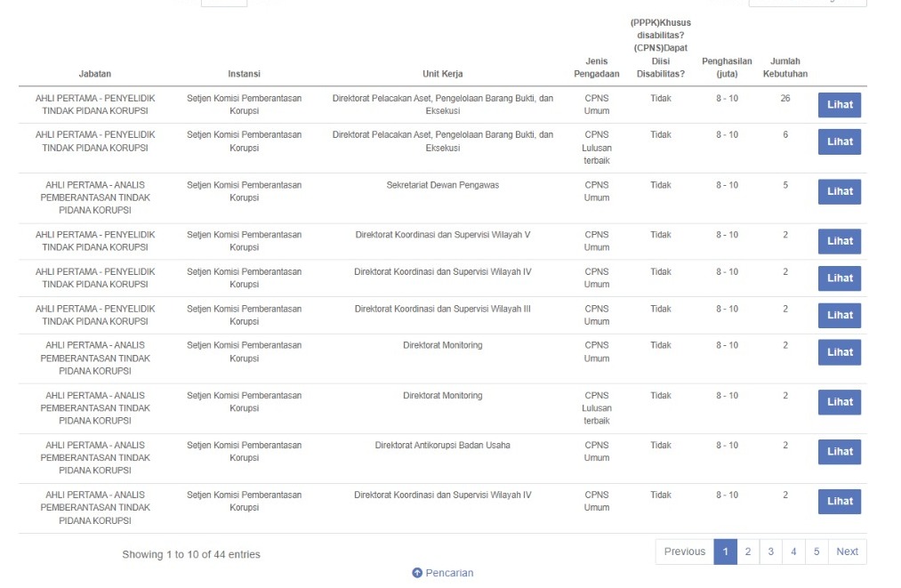
Task: Click the Jenis Pengadaan column header
Action: click(x=597, y=68)
